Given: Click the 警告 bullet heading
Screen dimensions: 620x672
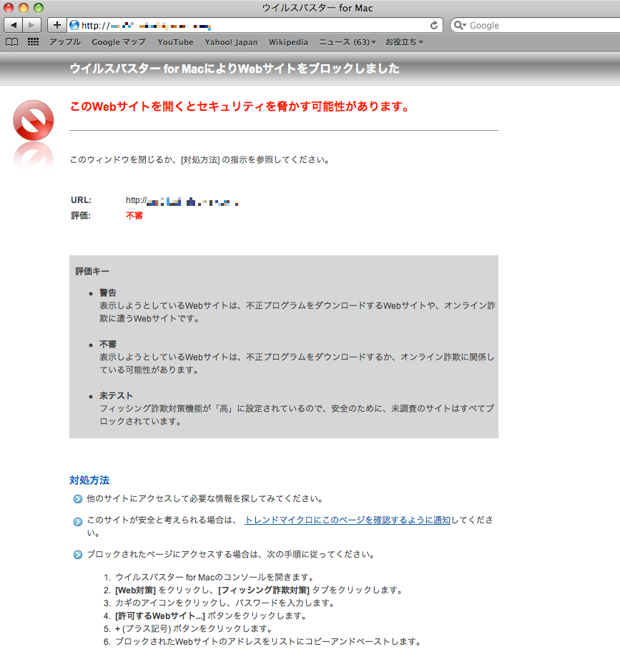Looking at the screenshot, I should point(108,292).
